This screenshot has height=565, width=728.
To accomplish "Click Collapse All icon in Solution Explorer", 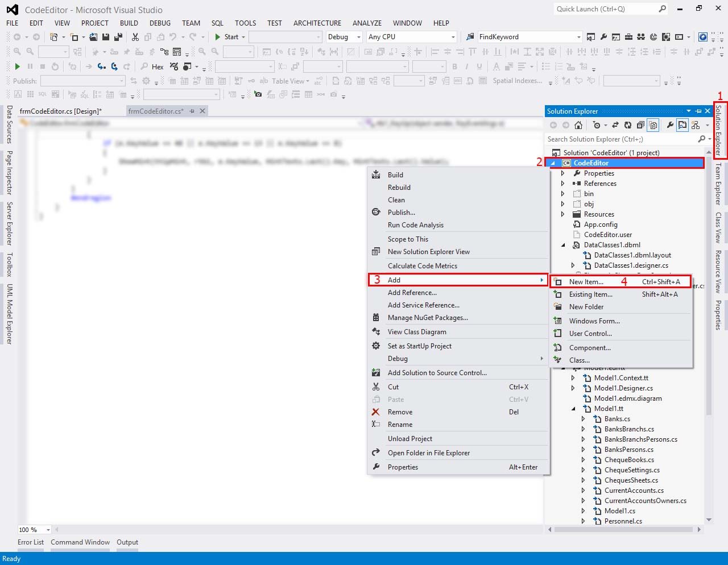I will tap(640, 125).
